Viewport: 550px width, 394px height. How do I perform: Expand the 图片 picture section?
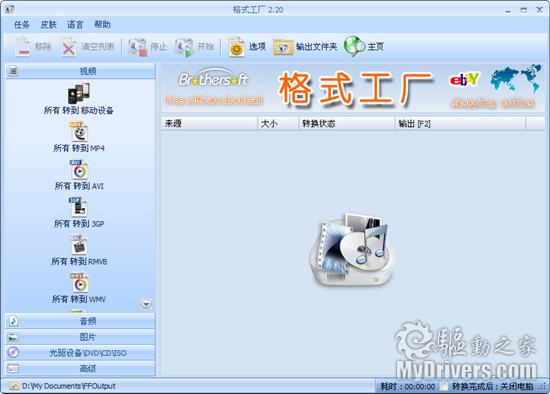click(80, 337)
